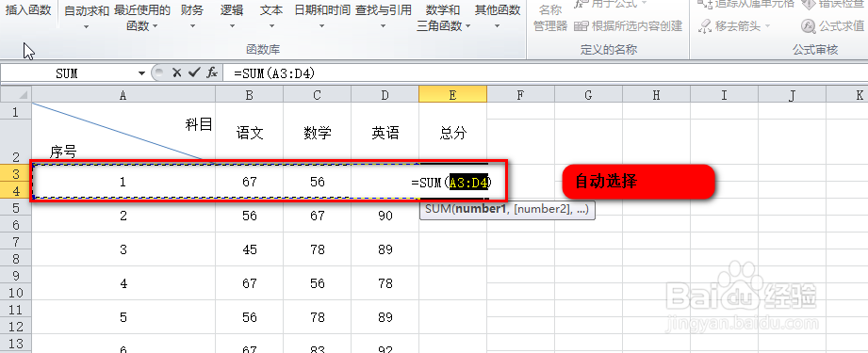The height and width of the screenshot is (353, 868).
Task: Open Other Functions (其他函数) dropdown
Action: tap(498, 17)
